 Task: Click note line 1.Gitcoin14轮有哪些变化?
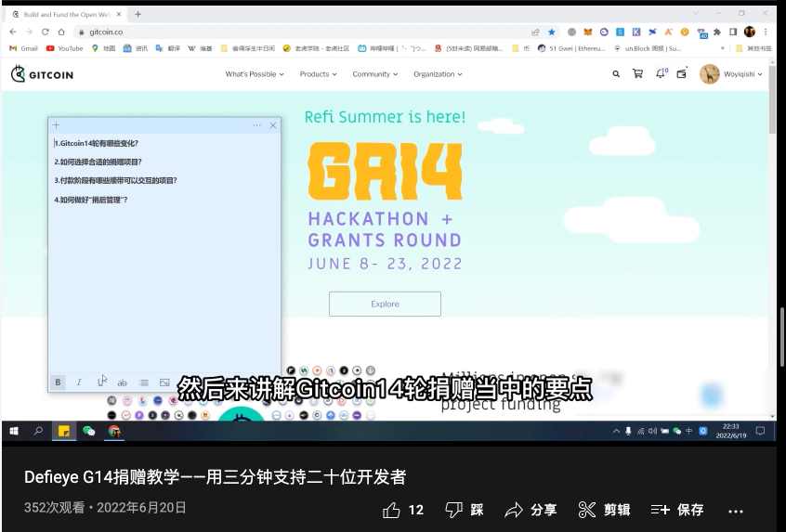[x=97, y=143]
